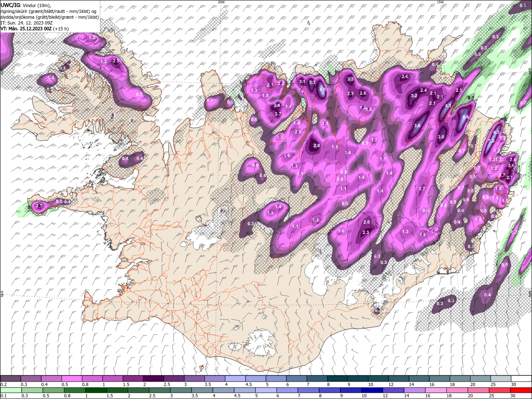Pick the white 30 swatch in the snow legend
532x399 pixels.
point(521,379)
